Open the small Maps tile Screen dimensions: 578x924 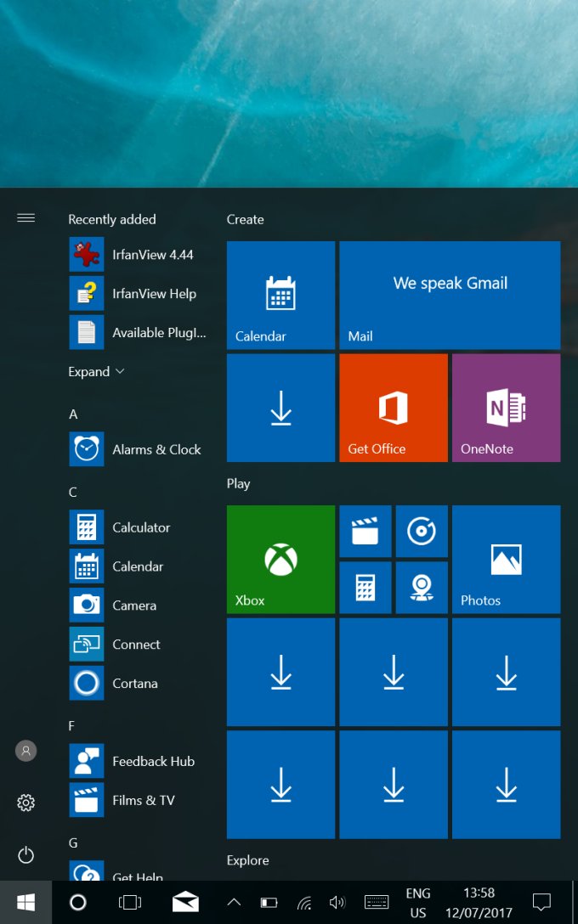coord(422,588)
